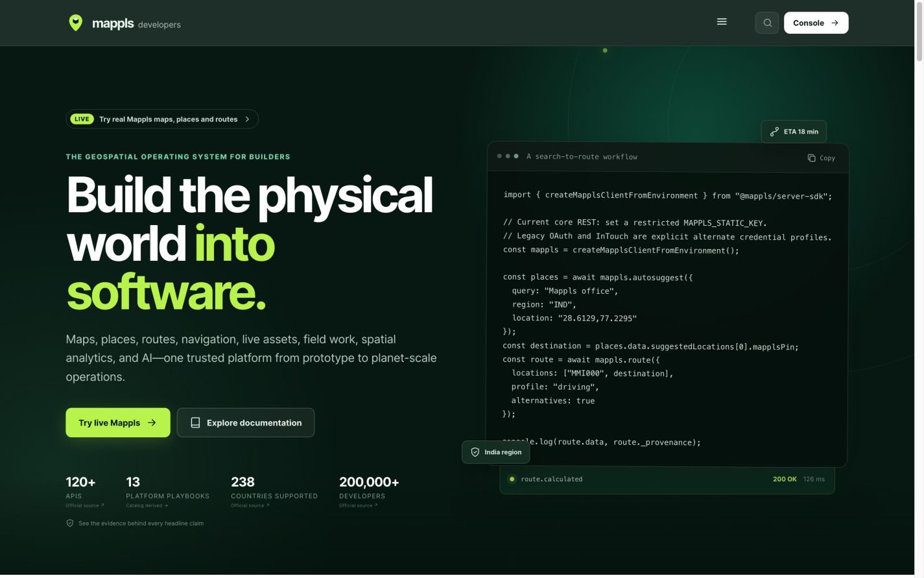
Task: Click the 126 ms response time
Action: pos(814,479)
